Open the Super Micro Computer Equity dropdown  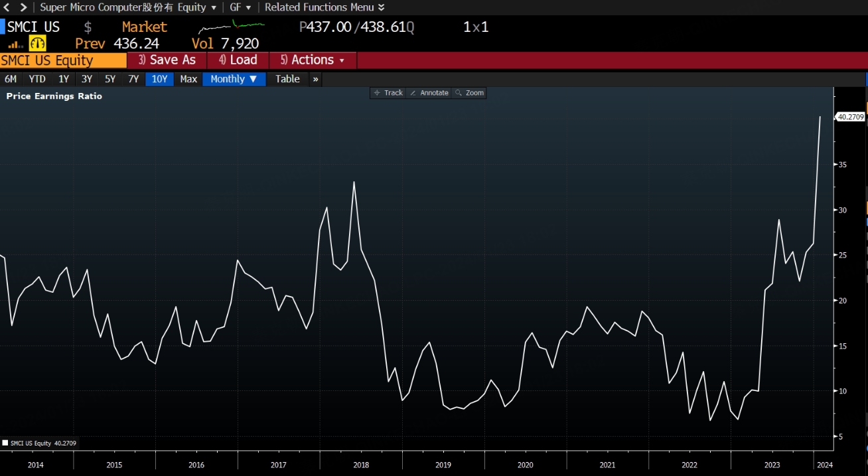point(128,7)
